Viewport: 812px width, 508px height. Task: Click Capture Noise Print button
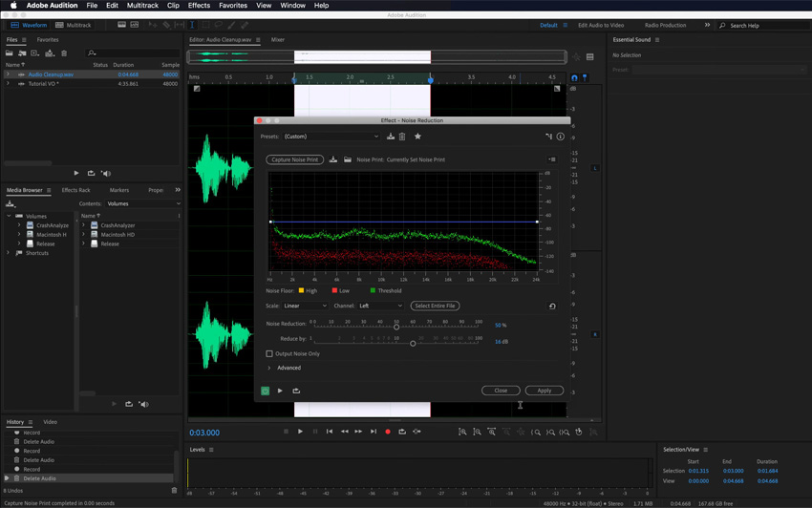(x=294, y=159)
